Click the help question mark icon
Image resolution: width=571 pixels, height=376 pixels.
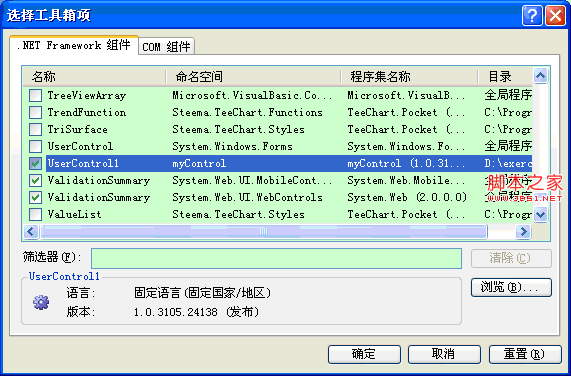coord(532,16)
